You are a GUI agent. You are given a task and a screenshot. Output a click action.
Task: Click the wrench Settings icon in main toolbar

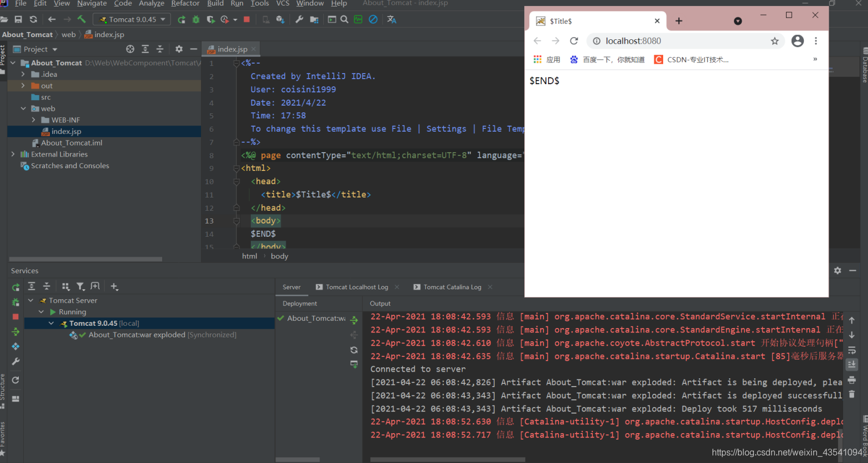299,19
